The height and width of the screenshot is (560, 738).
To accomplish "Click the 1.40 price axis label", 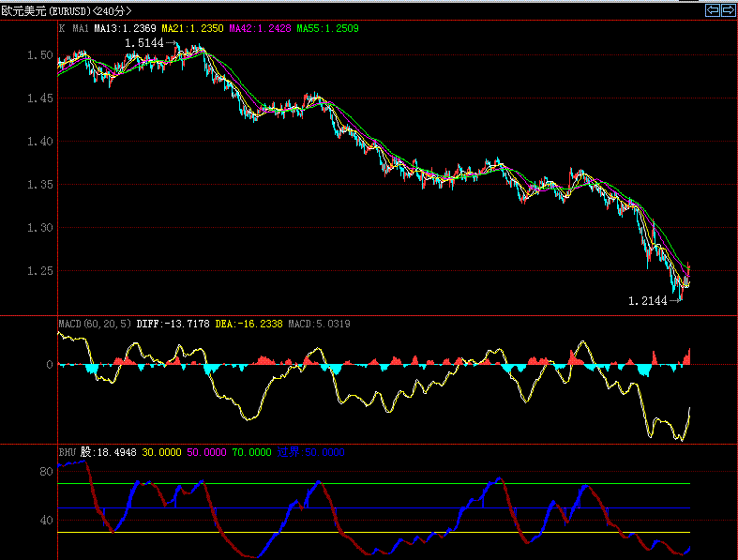I will [x=40, y=142].
